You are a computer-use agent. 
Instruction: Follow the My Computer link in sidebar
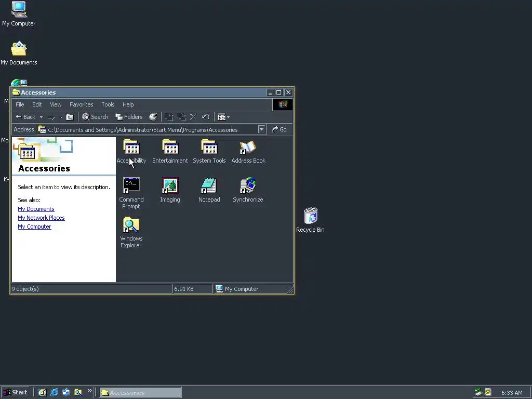point(34,227)
